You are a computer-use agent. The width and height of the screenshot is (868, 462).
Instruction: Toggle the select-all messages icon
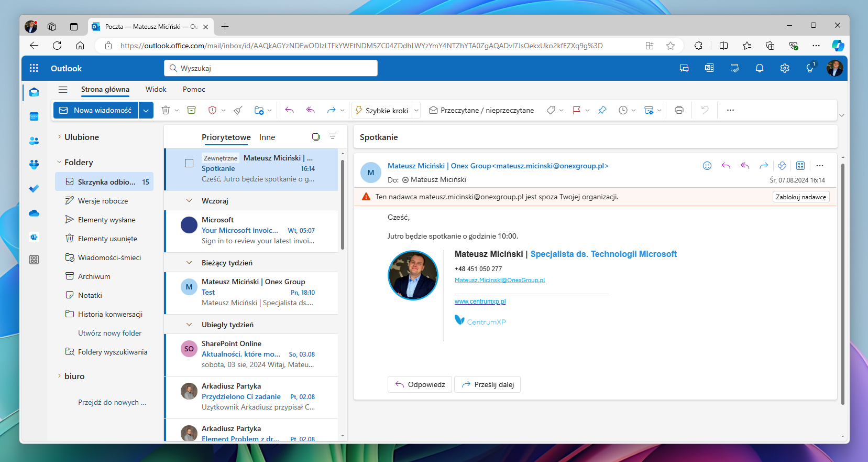(x=316, y=137)
